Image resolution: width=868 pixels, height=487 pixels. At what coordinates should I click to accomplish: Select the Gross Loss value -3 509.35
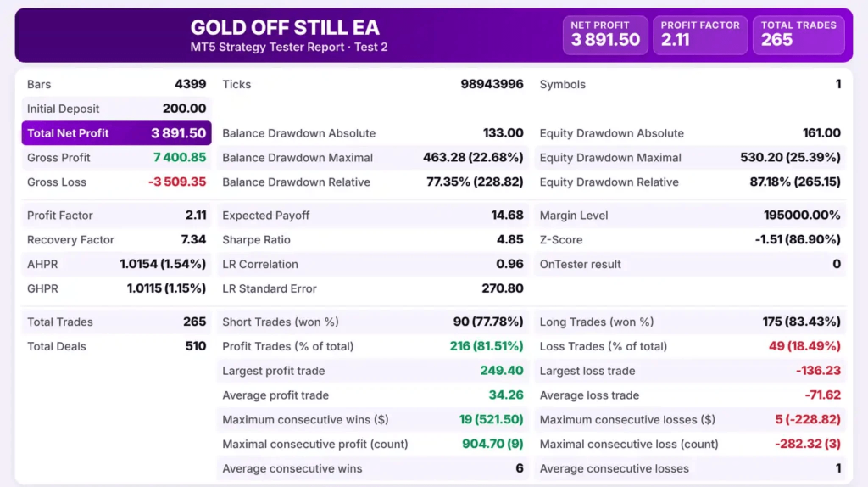point(177,182)
